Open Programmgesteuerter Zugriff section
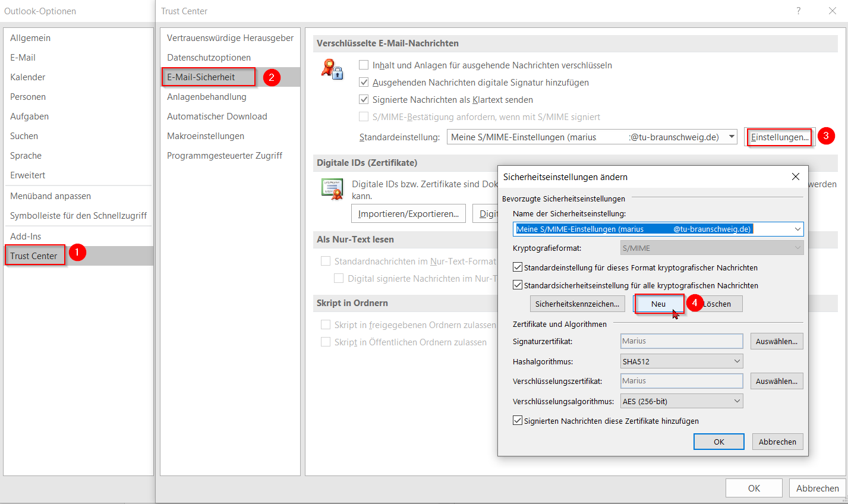 coord(231,156)
